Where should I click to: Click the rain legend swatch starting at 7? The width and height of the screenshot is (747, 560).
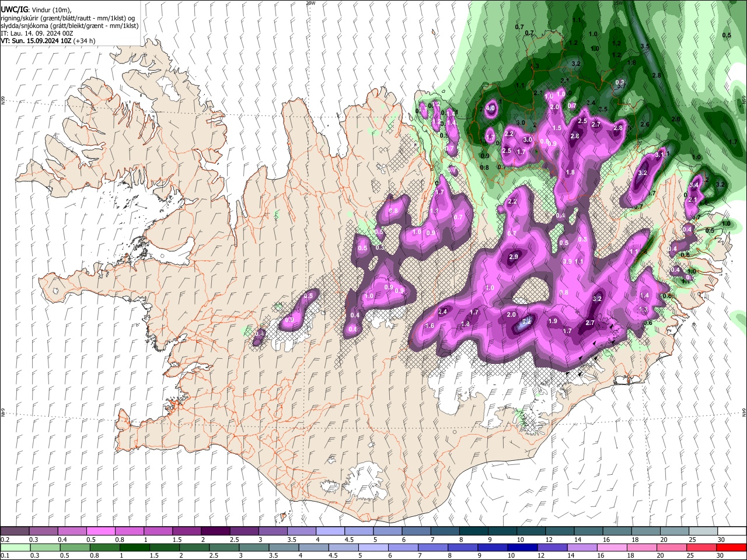click(x=432, y=547)
